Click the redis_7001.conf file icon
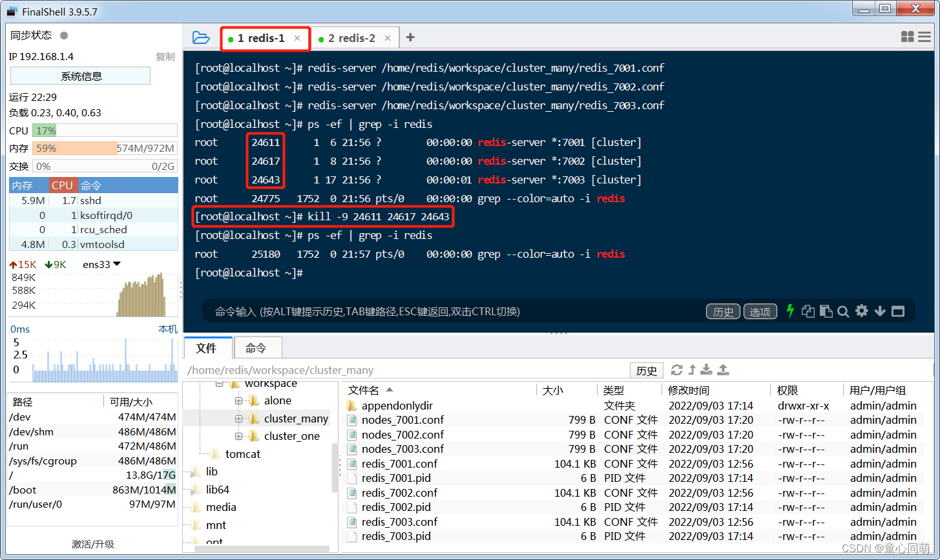Screen dimensions: 940x560 pyautogui.click(x=351, y=464)
